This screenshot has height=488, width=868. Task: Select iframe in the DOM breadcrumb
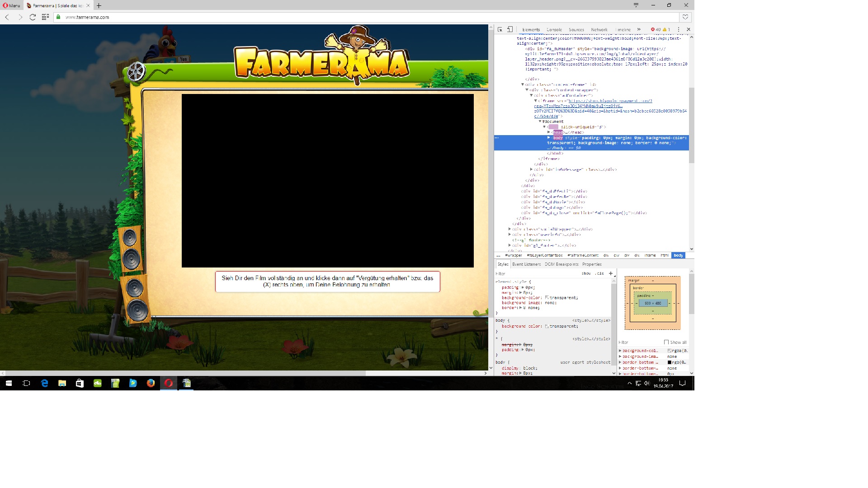[x=650, y=255]
